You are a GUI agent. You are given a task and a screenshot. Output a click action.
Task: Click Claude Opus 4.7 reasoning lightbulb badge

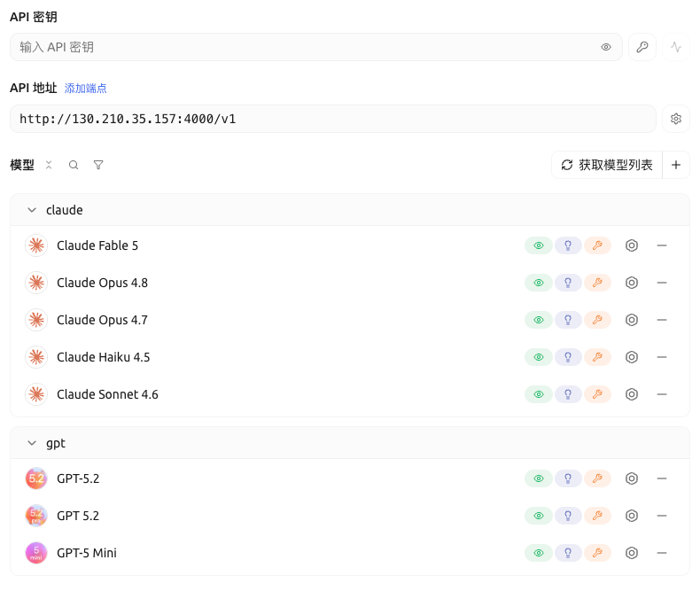tap(568, 320)
